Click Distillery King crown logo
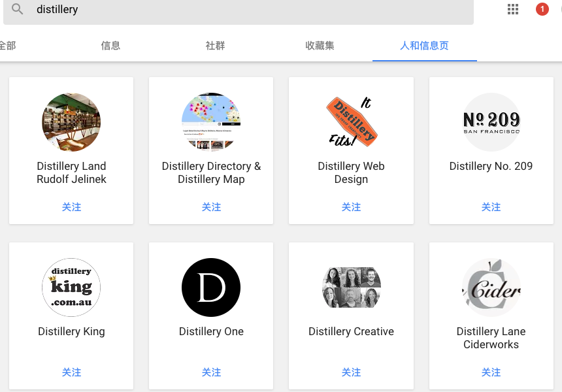The width and height of the screenshot is (562, 392). tap(71, 287)
